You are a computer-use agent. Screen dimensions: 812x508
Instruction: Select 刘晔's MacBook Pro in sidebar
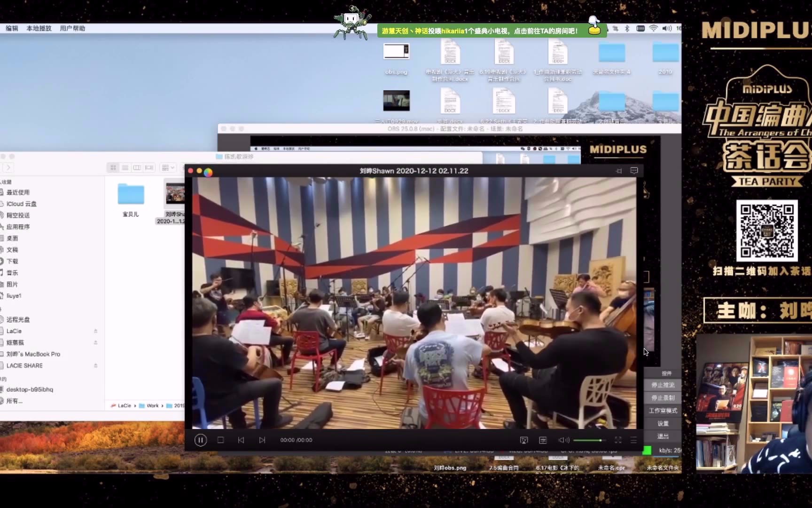coord(33,354)
